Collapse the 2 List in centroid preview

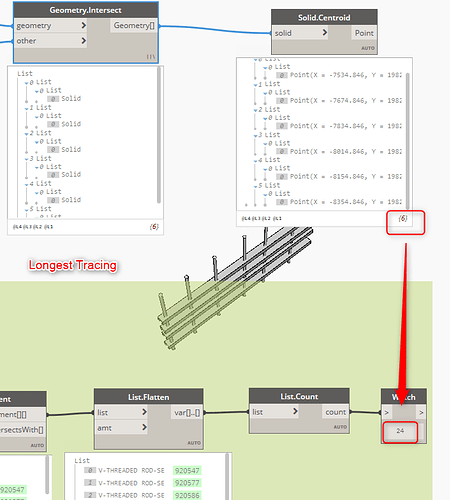(x=256, y=110)
